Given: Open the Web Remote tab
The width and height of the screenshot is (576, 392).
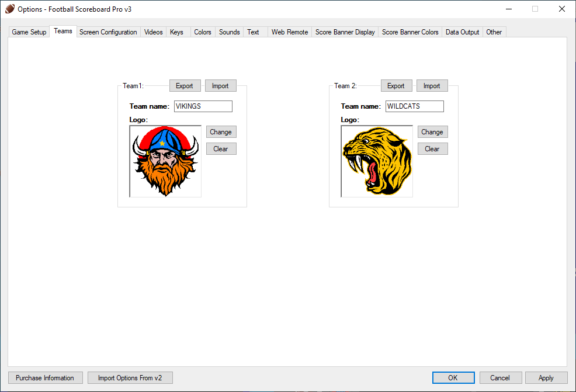Looking at the screenshot, I should pos(289,32).
